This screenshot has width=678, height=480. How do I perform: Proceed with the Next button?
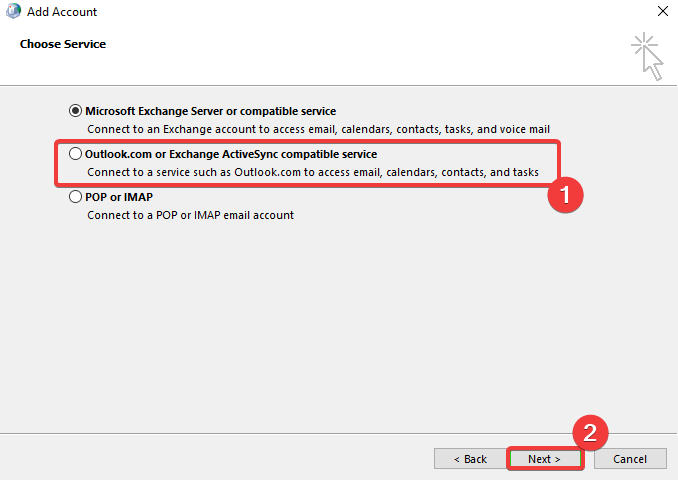545,459
